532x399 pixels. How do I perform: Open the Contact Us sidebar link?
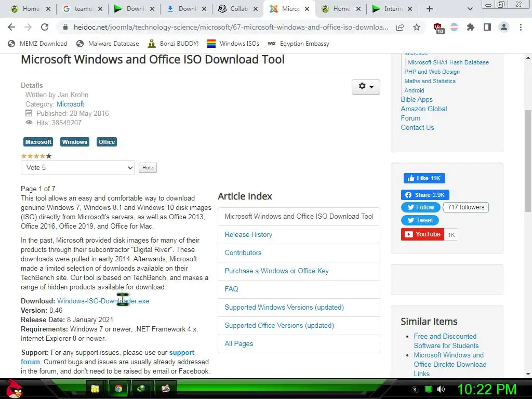point(417,128)
